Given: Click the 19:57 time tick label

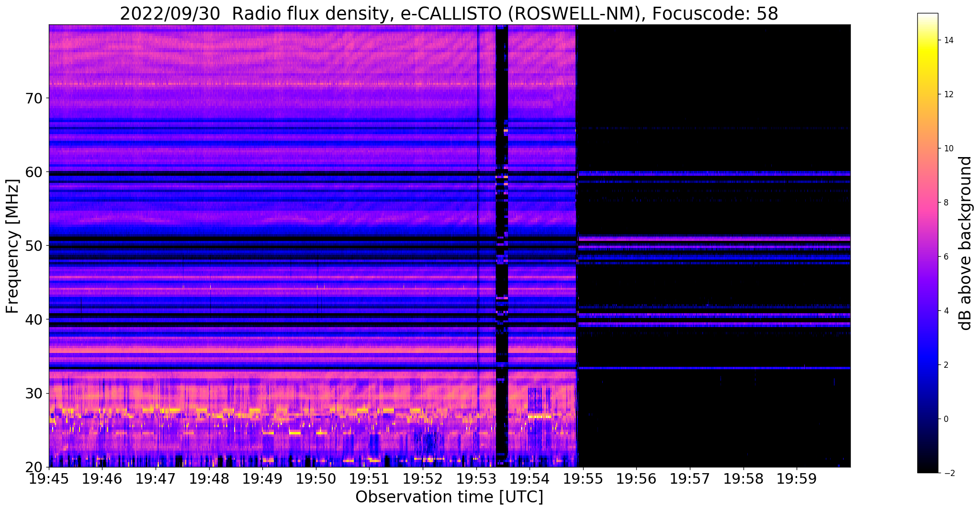Looking at the screenshot, I should point(690,478).
